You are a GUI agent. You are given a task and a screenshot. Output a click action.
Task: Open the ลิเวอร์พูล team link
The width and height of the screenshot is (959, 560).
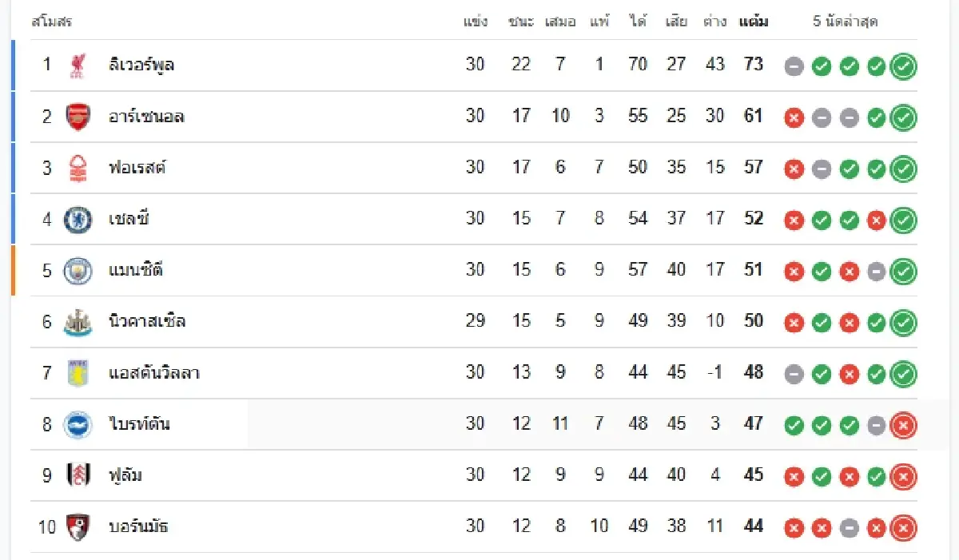point(141,65)
